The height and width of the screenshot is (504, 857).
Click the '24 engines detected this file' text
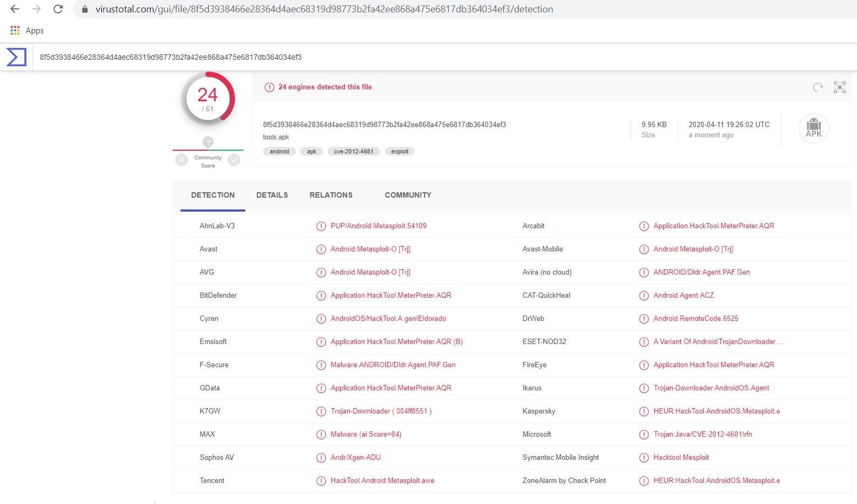[325, 87]
